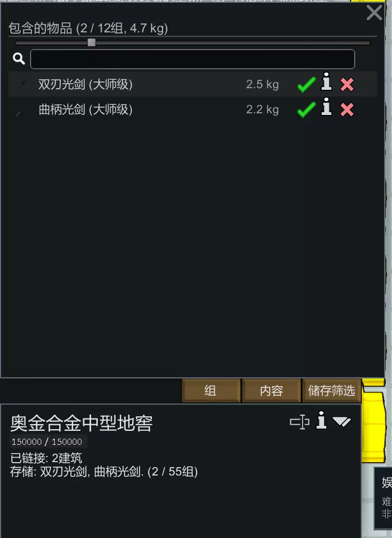The image size is (392, 538).
Task: Open the 储存筛选 tab
Action: click(x=332, y=391)
